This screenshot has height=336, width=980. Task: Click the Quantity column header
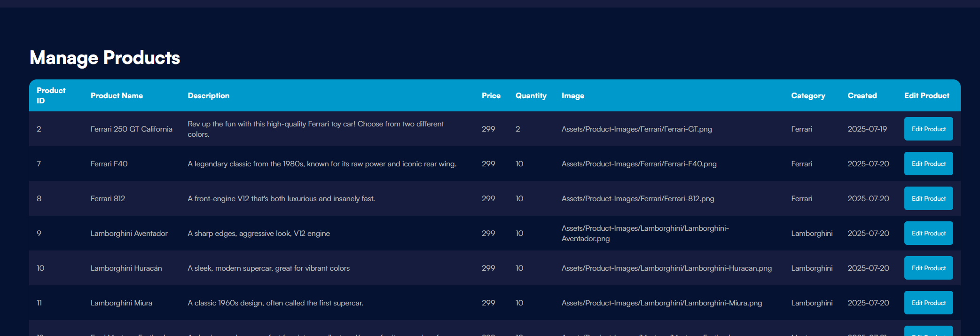(531, 95)
